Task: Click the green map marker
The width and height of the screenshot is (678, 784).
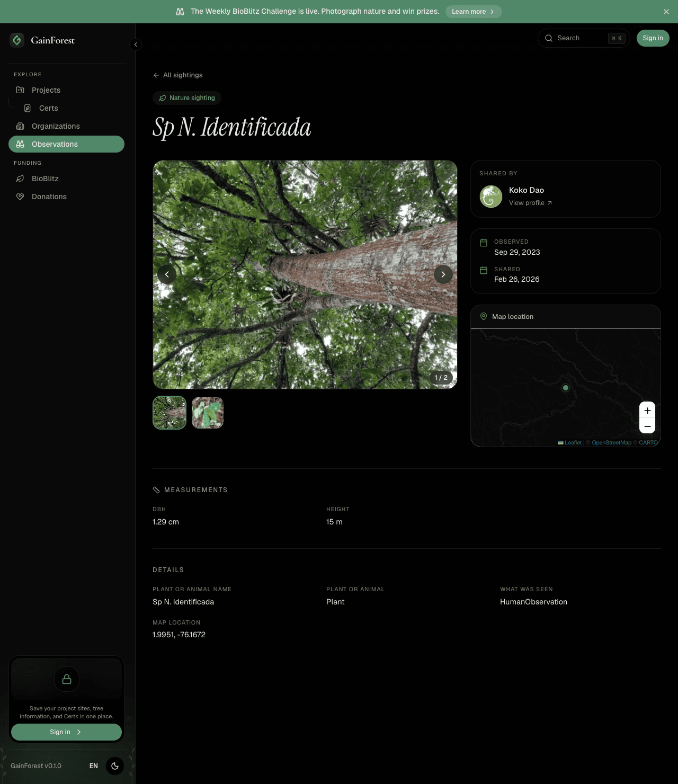Action: (x=566, y=388)
